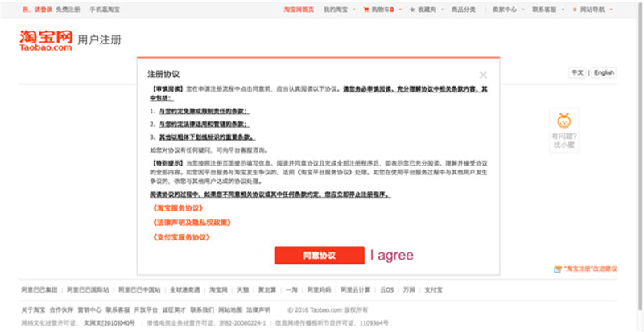The height and width of the screenshot is (332, 644).
Task: Click the 网站导航 menu icon
Action: tap(575, 10)
